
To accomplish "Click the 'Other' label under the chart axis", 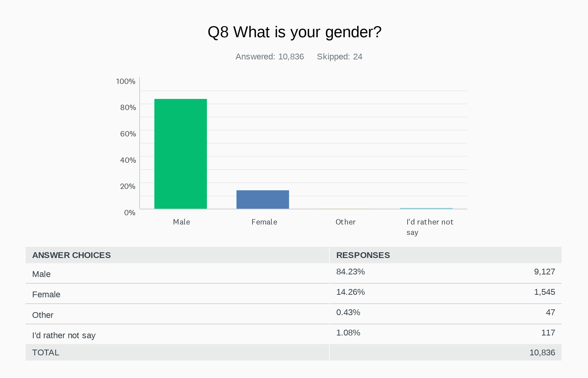I will click(x=345, y=222).
